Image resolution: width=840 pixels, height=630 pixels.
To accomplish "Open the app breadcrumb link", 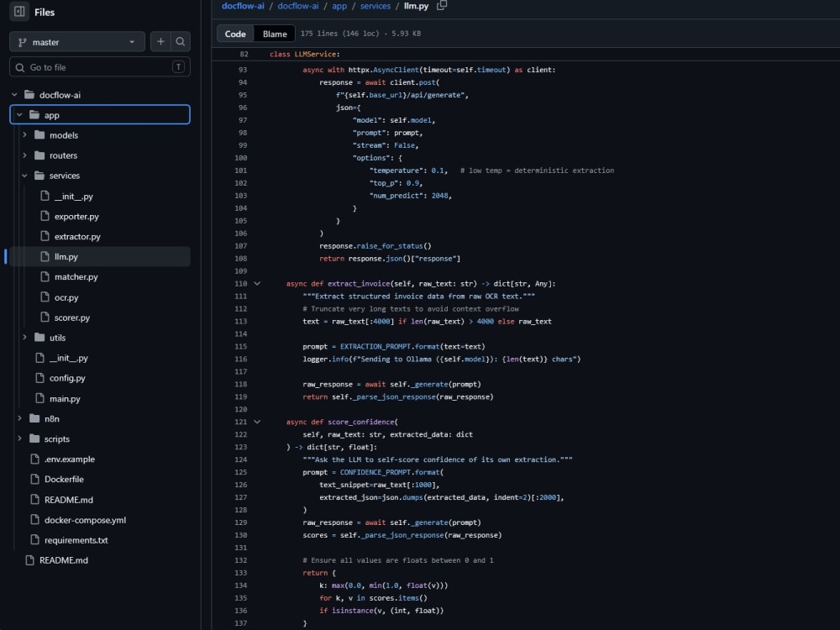I will (x=339, y=6).
